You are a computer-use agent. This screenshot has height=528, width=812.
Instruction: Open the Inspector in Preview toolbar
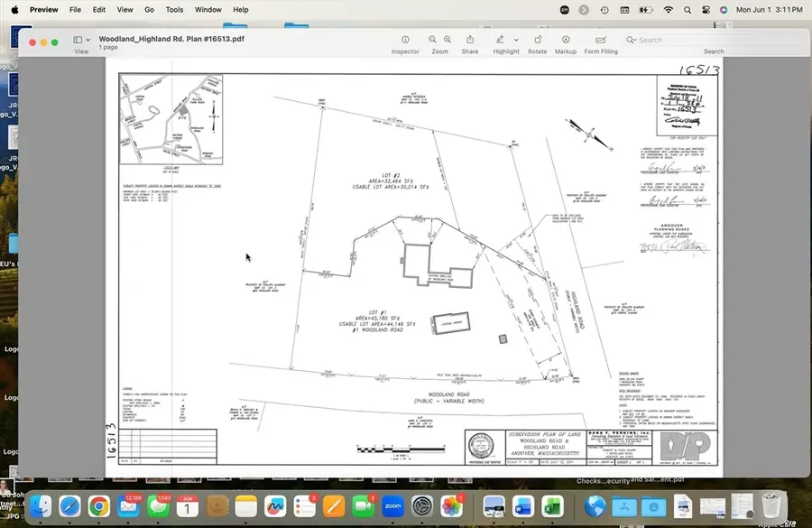[x=405, y=40]
